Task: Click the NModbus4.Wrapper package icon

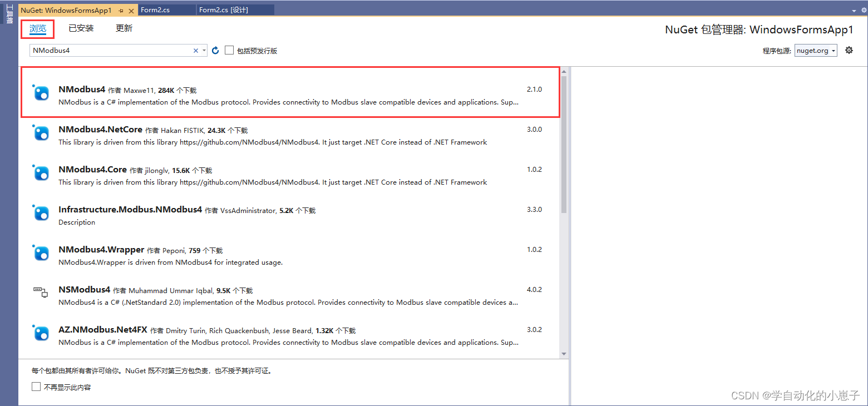Action: tap(41, 253)
